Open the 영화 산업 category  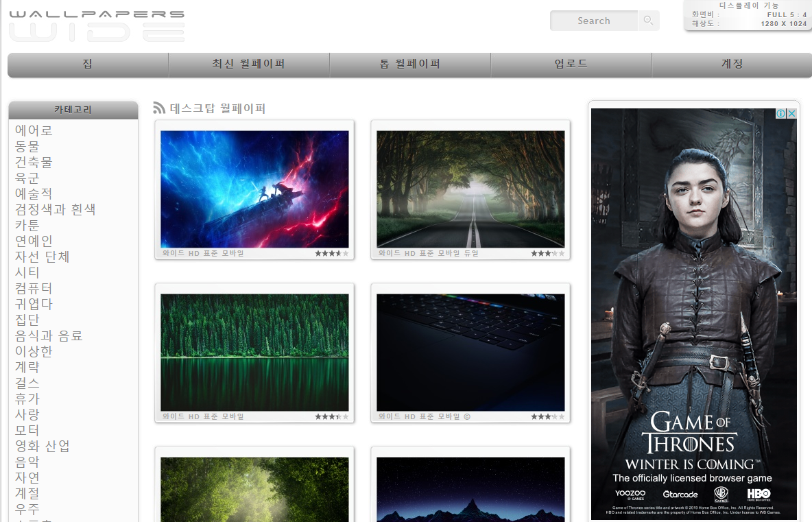43,446
